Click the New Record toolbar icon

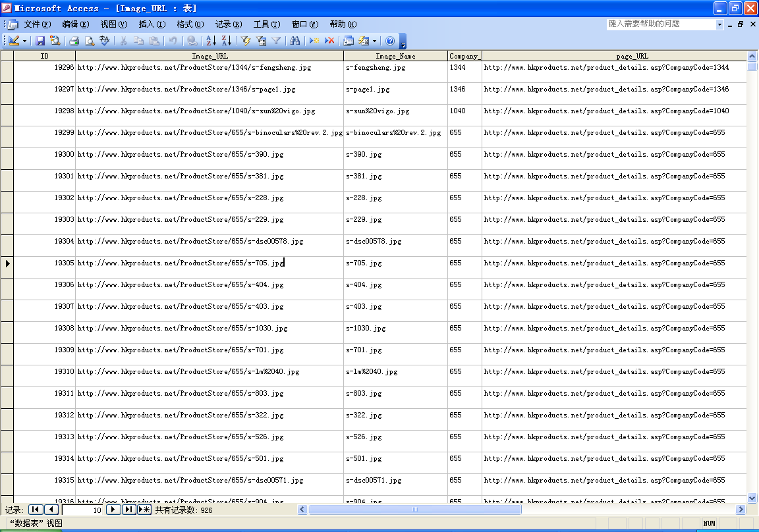(x=314, y=41)
